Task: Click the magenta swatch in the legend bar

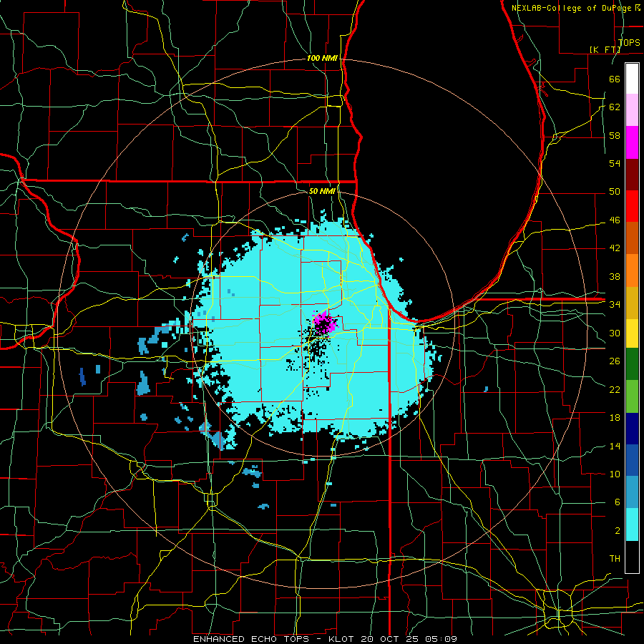Action: [632, 142]
